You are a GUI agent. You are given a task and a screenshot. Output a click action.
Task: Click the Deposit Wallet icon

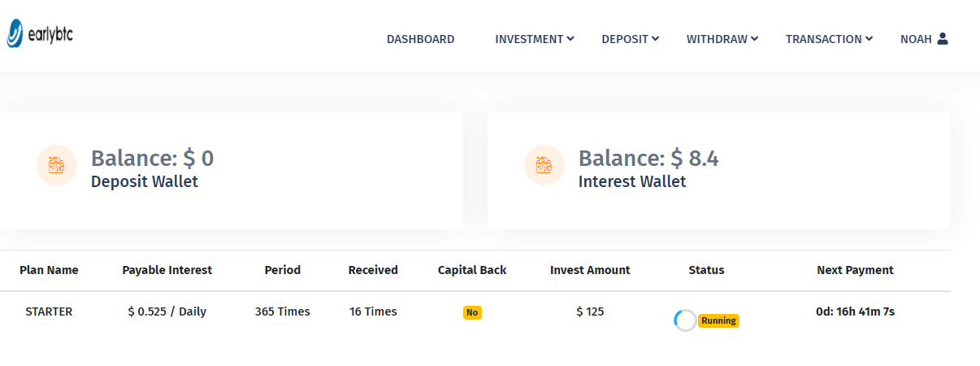pos(57,165)
